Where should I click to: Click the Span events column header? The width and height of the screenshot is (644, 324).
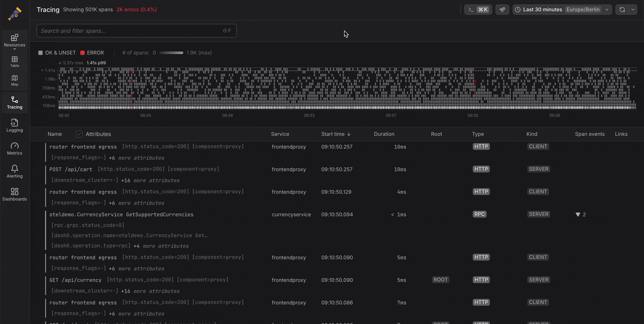(x=589, y=134)
